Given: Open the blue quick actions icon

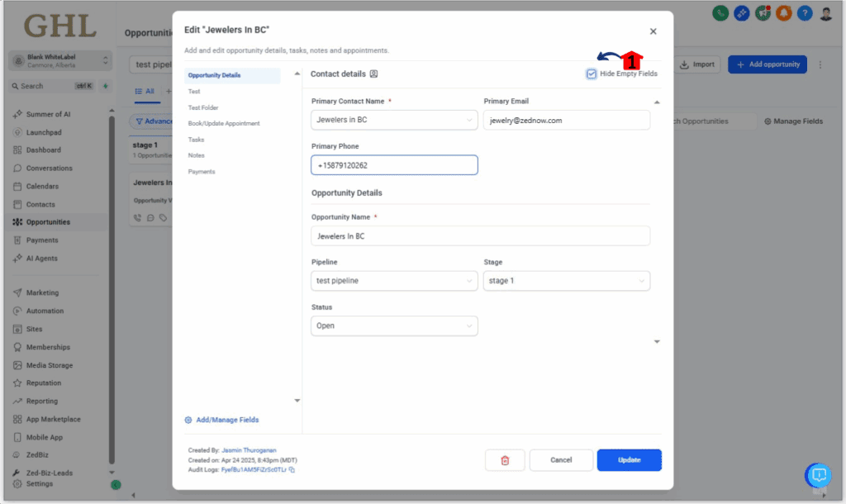Looking at the screenshot, I should 741,13.
